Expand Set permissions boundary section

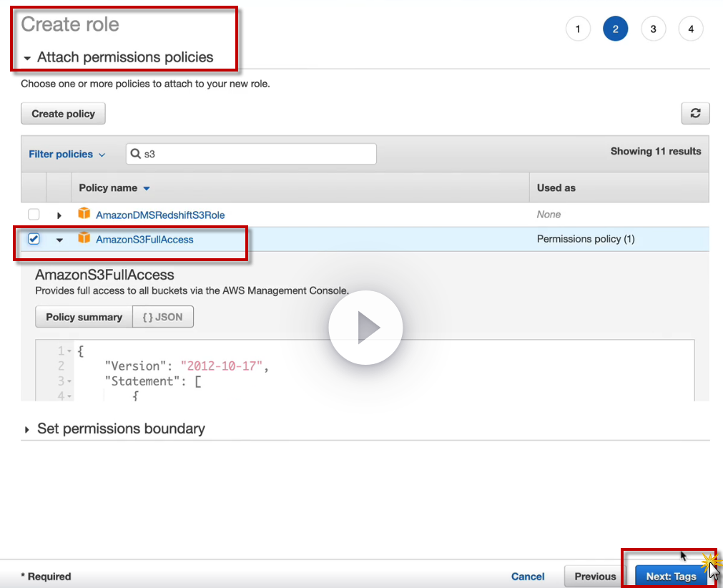(26, 430)
